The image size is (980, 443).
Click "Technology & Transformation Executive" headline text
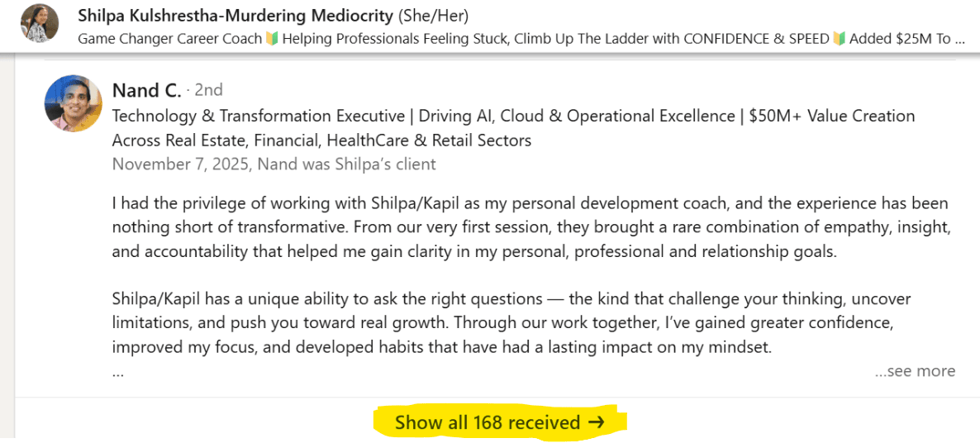pyautogui.click(x=260, y=116)
